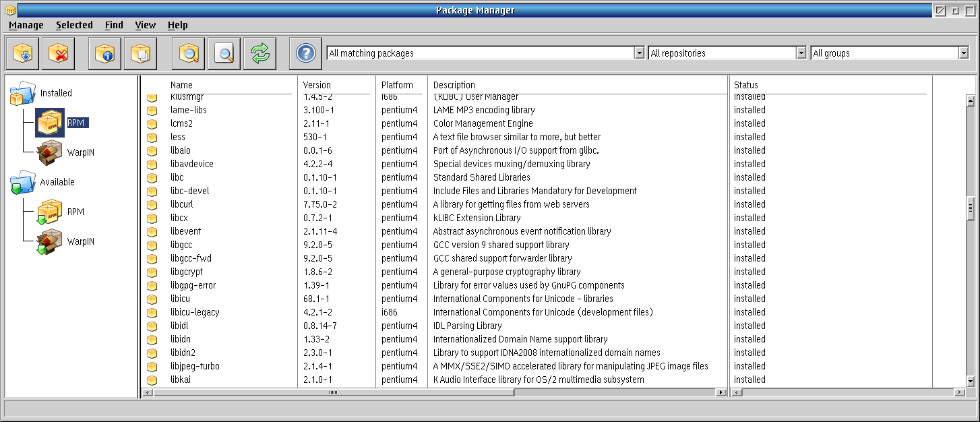Click the vertical scrollbar thumb

(x=971, y=208)
